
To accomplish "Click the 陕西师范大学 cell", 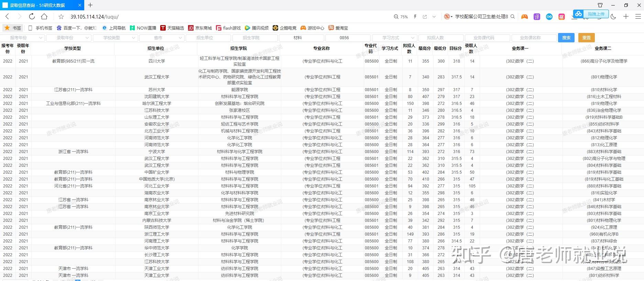I will pyautogui.click(x=157, y=227).
